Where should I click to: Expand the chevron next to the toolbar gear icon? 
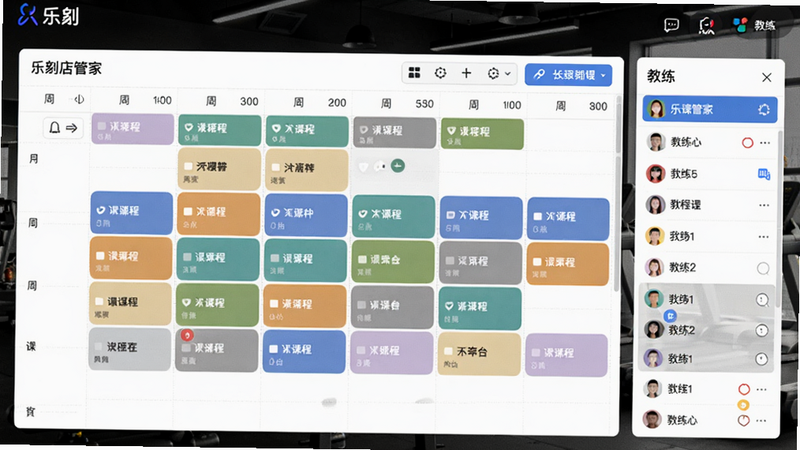point(508,74)
